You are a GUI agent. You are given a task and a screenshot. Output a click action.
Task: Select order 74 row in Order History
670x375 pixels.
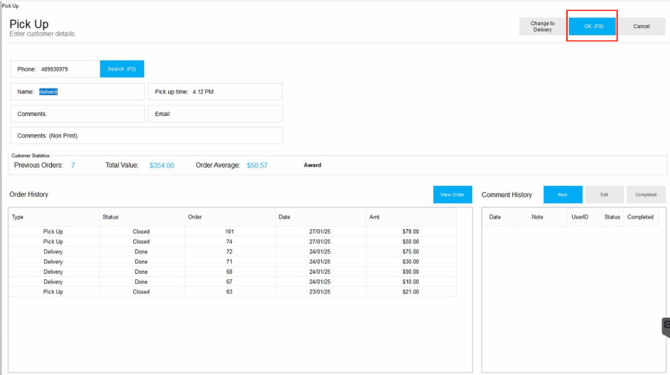point(232,241)
